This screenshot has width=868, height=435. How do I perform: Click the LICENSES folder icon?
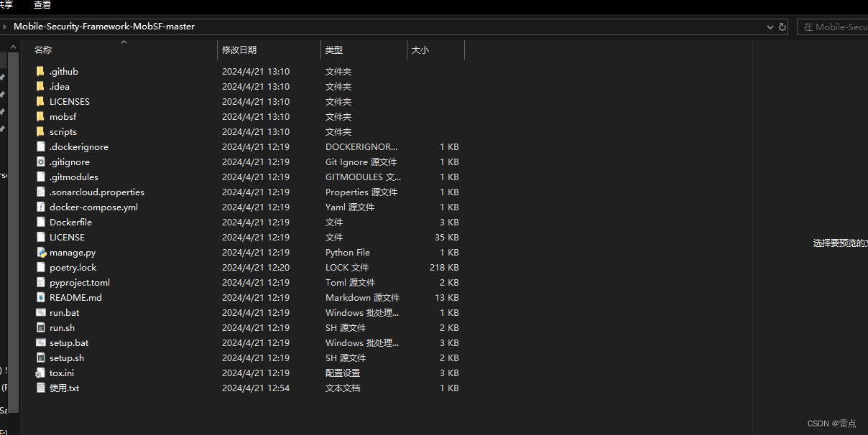[40, 101]
